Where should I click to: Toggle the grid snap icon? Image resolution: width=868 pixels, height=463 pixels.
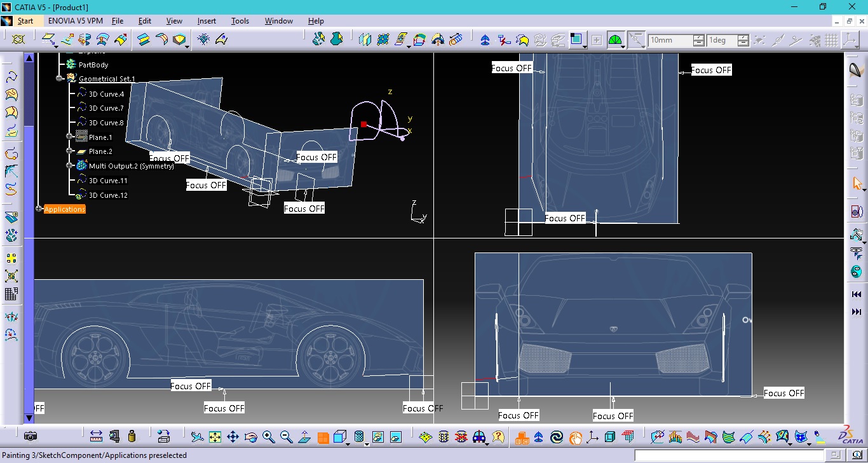pyautogui.click(x=832, y=40)
